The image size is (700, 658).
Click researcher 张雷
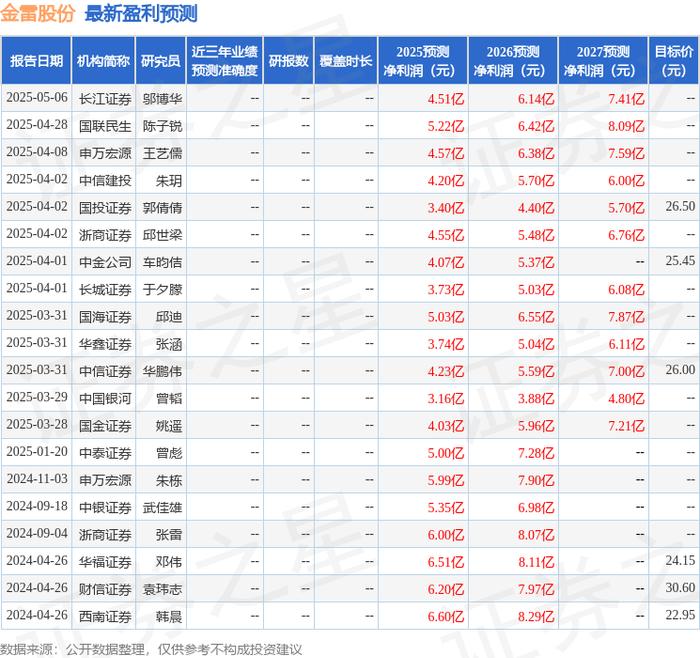coord(169,534)
